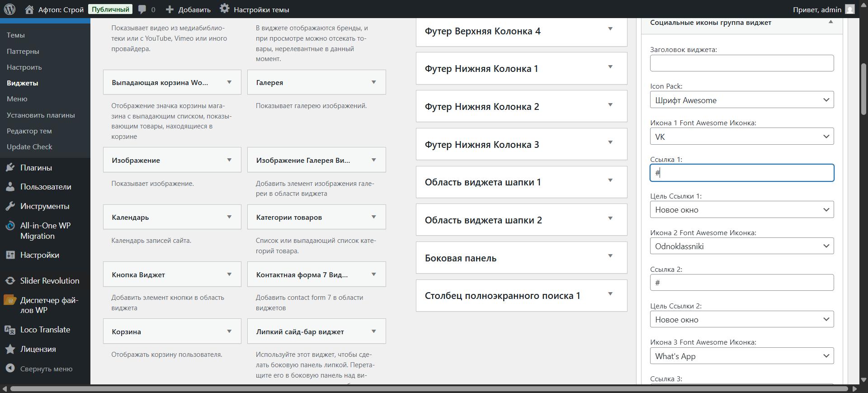Screen dimensions: 868x393
Task: Open the Меню item in sidebar
Action: coord(17,99)
